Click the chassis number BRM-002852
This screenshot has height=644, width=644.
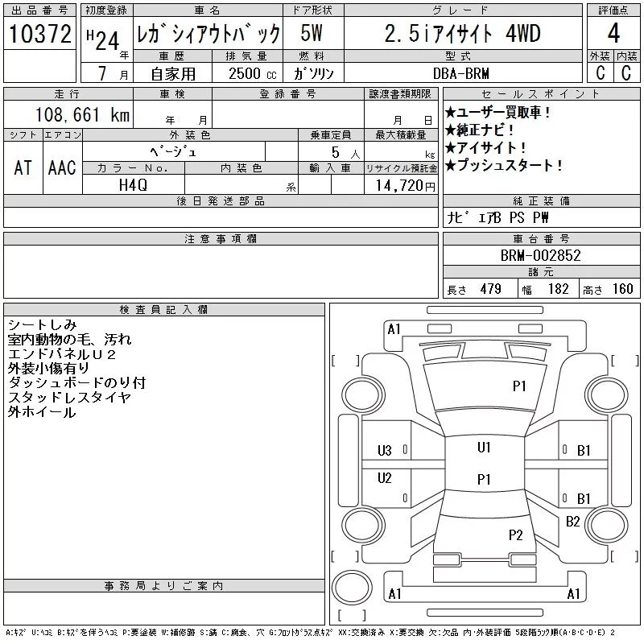click(x=540, y=256)
